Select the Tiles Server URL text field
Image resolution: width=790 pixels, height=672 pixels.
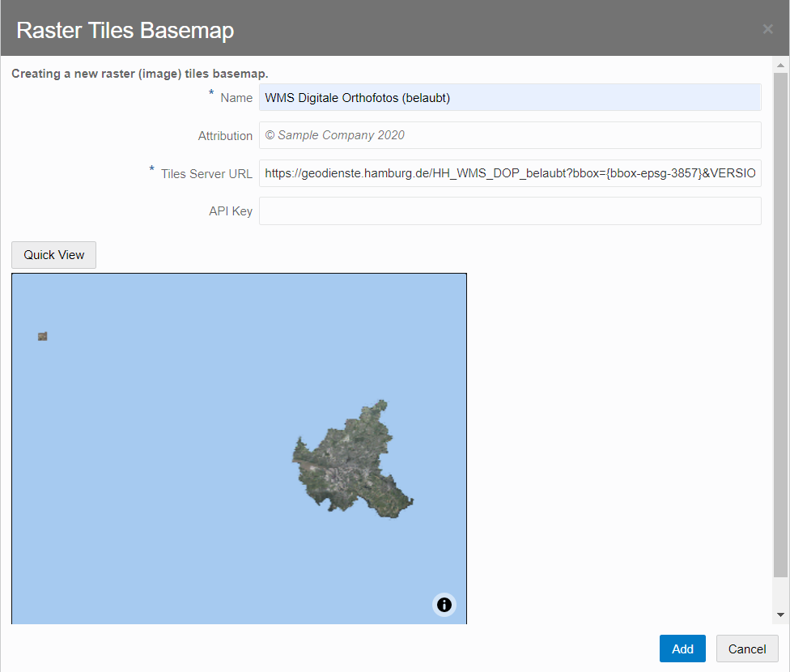point(509,172)
